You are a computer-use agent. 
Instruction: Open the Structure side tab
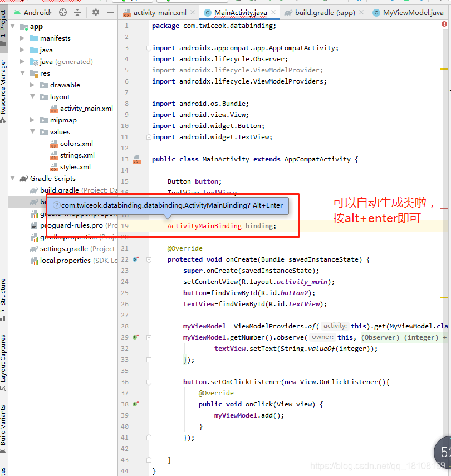(3, 299)
